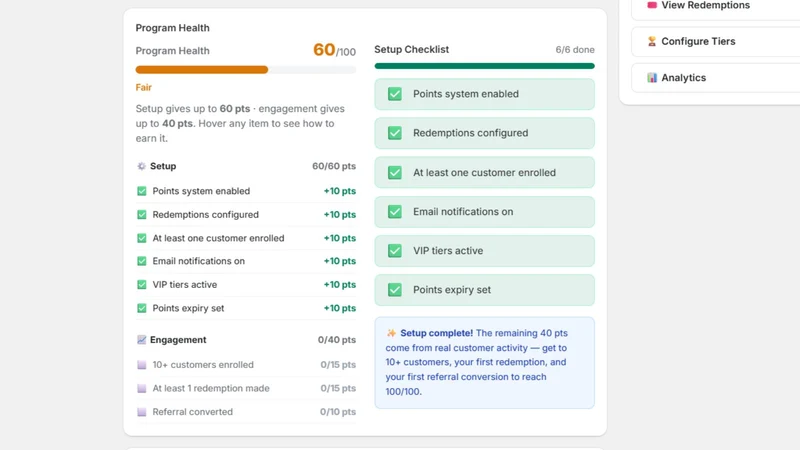Click the Analytics bar chart icon

click(x=652, y=78)
